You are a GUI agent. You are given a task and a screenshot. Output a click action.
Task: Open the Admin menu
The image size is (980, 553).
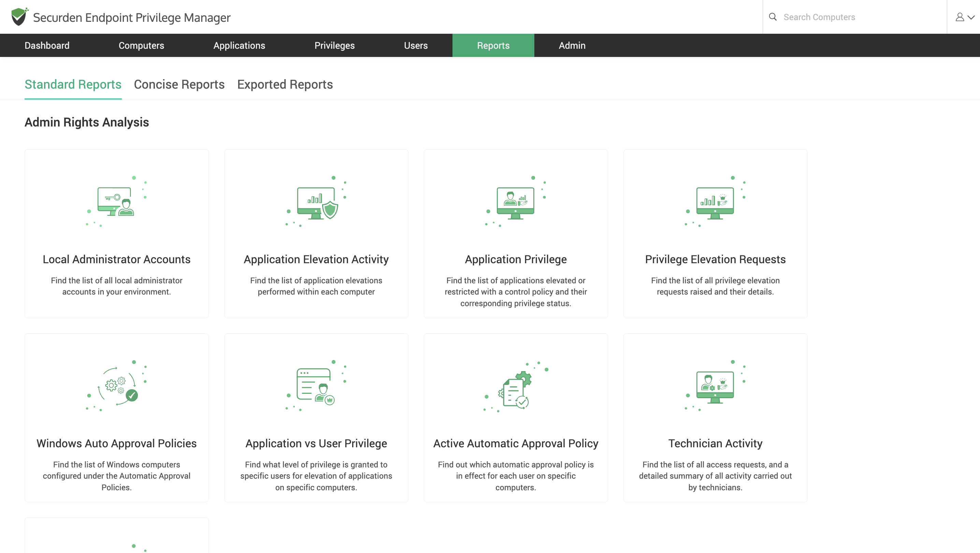coord(572,46)
